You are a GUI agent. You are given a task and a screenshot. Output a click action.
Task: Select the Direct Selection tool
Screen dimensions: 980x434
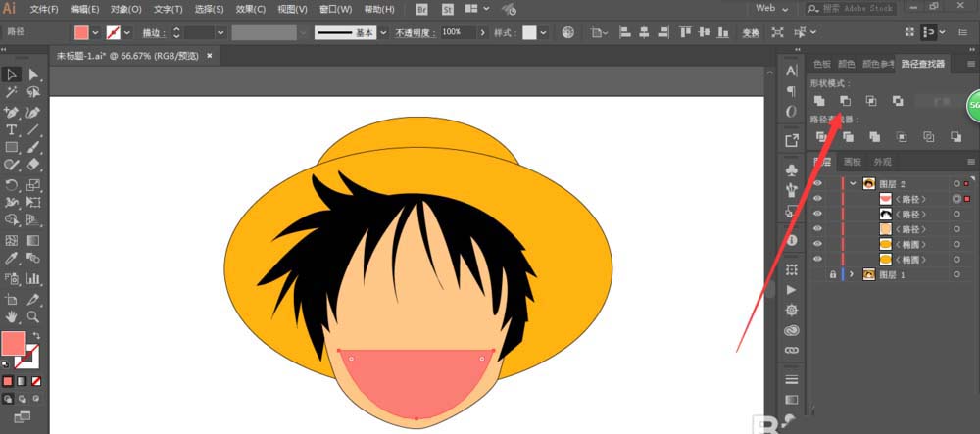tap(33, 74)
